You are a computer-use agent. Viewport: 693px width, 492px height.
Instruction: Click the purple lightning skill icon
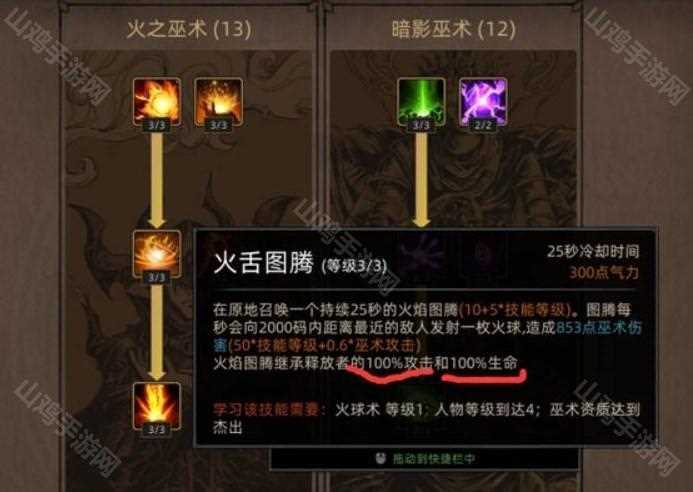click(x=483, y=102)
